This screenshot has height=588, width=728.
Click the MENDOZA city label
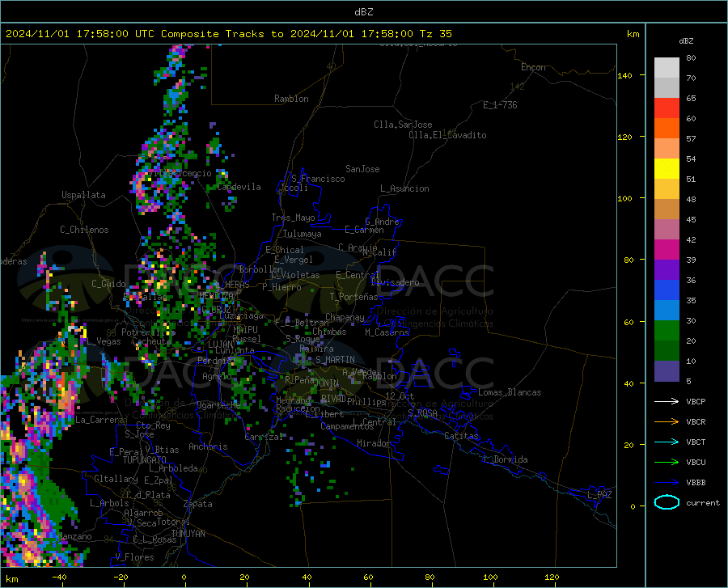pyautogui.click(x=216, y=296)
